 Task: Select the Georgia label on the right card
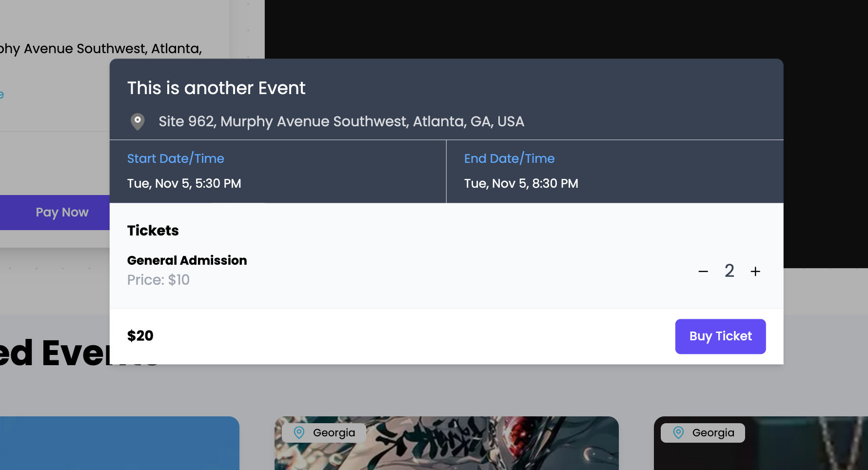(x=713, y=433)
